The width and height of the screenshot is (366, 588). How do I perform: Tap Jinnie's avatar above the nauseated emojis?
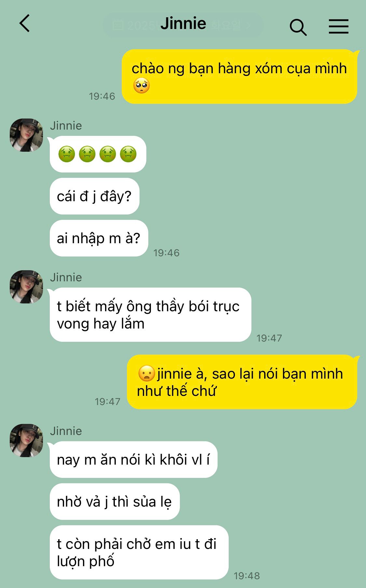[x=26, y=135]
